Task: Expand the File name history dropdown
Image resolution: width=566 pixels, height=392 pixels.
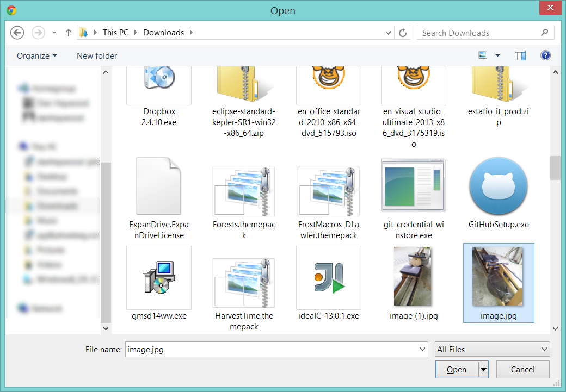Action: tap(422, 350)
